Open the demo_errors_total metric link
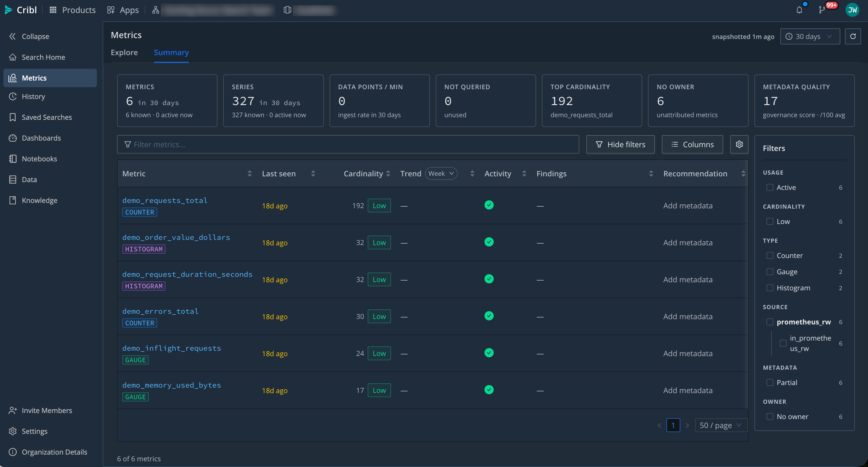 tap(160, 311)
